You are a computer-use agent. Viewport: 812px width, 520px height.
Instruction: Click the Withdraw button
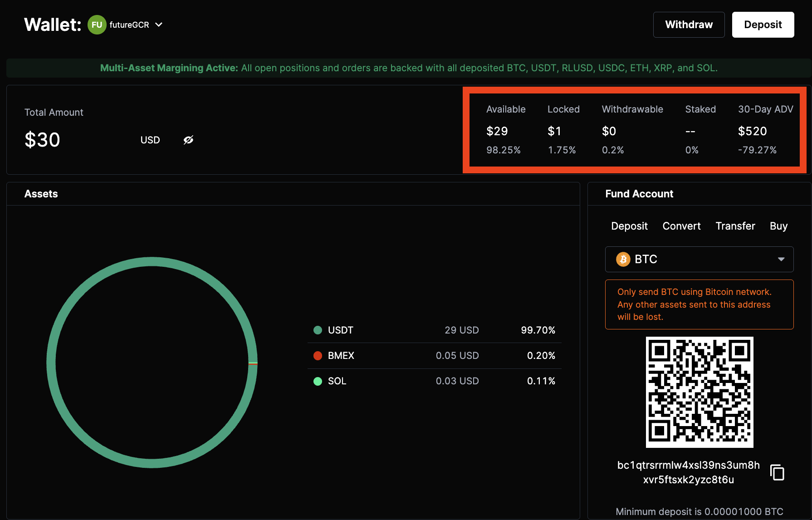689,25
